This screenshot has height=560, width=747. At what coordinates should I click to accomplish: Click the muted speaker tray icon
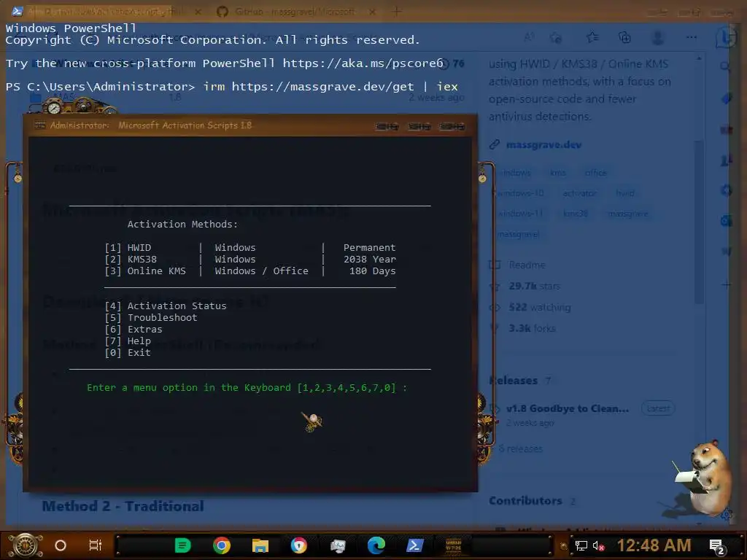(598, 545)
